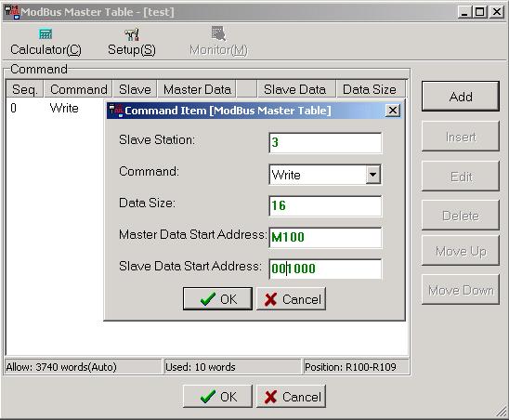Click the Seq. column header
509x420 pixels.
[x=25, y=89]
